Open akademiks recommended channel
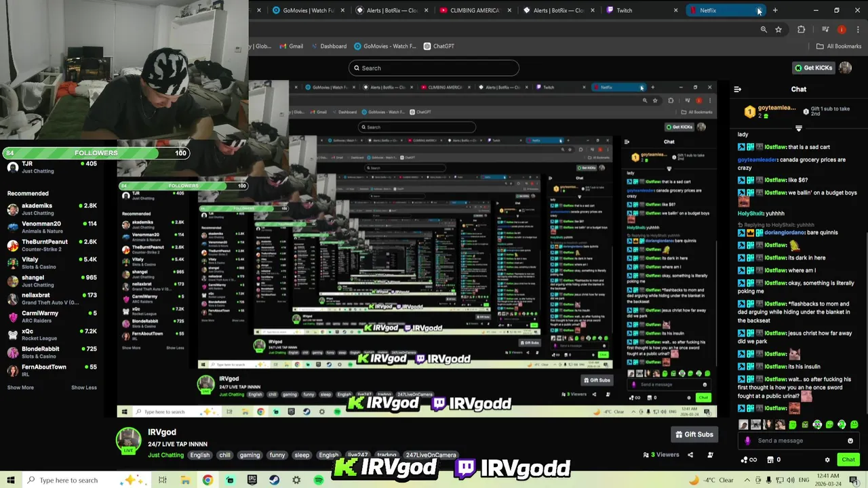 51,209
